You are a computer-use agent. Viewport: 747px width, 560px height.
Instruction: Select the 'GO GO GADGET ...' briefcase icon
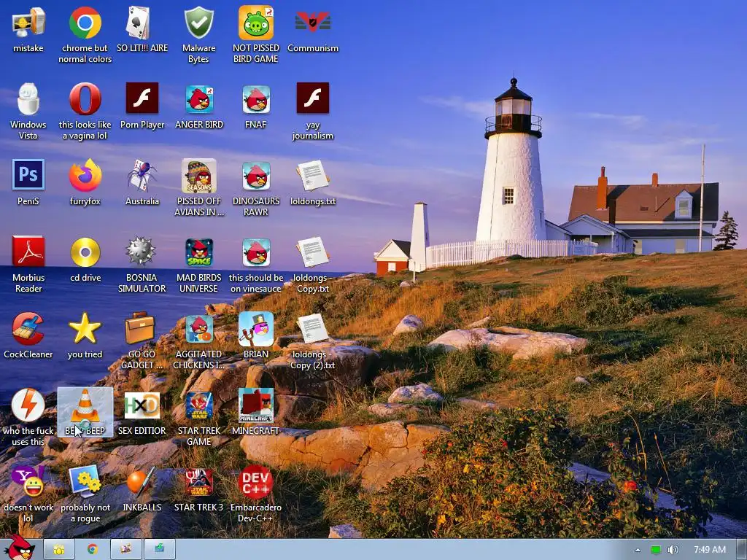(x=140, y=327)
